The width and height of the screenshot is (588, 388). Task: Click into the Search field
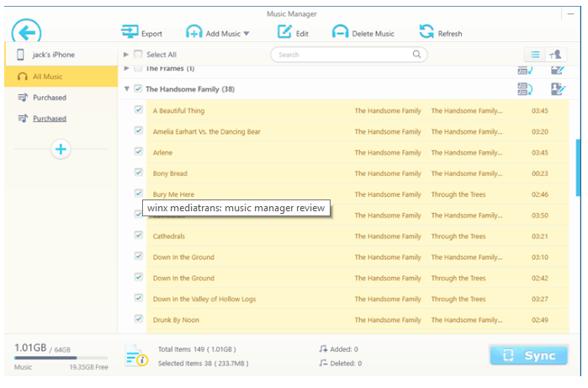tap(349, 55)
